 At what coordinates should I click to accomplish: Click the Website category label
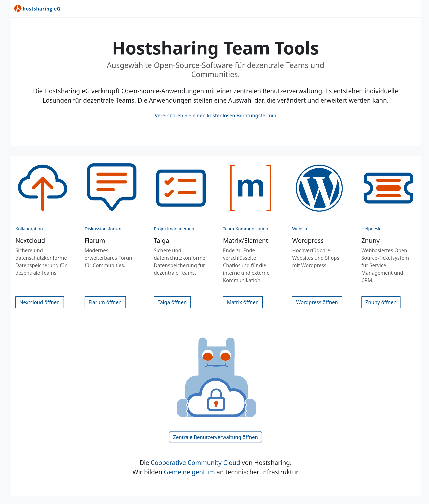pyautogui.click(x=300, y=229)
